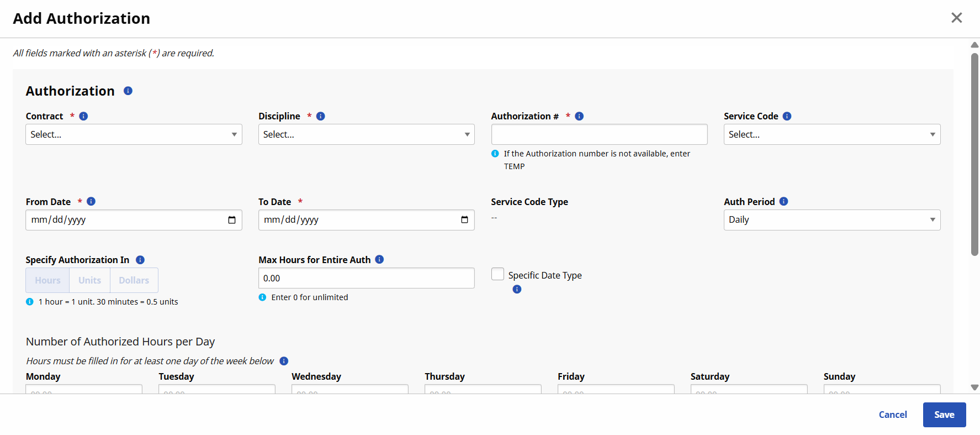Click the info icon below Specific Date Type

pyautogui.click(x=517, y=289)
